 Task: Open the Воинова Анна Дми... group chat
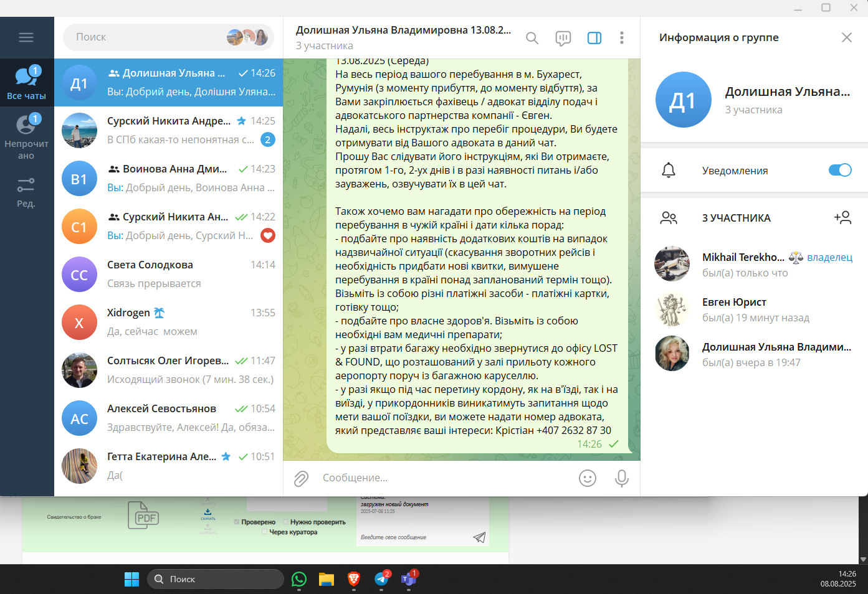tap(169, 179)
